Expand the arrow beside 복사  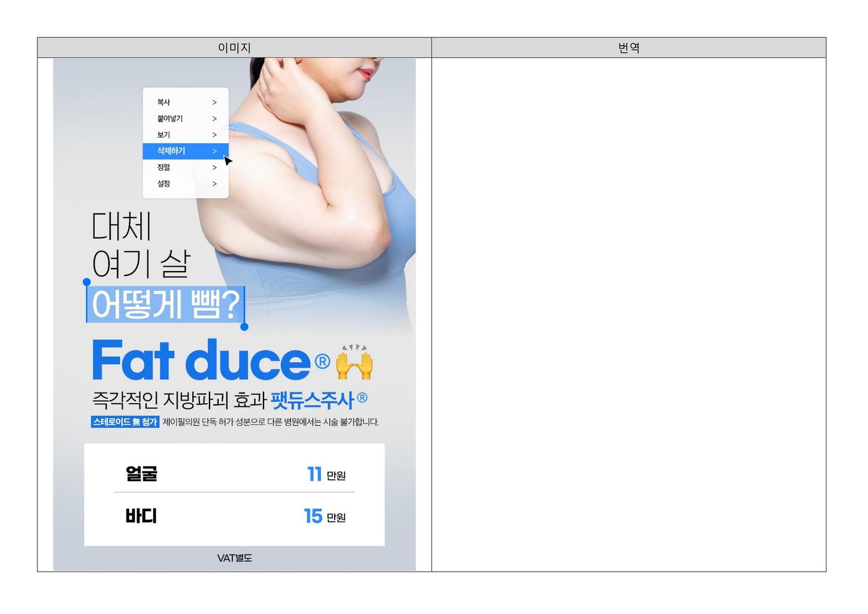215,102
